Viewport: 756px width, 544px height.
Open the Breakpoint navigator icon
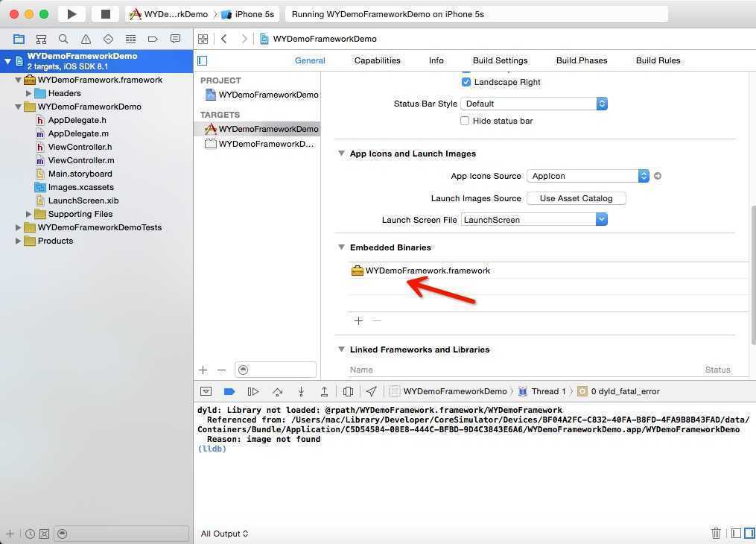153,39
